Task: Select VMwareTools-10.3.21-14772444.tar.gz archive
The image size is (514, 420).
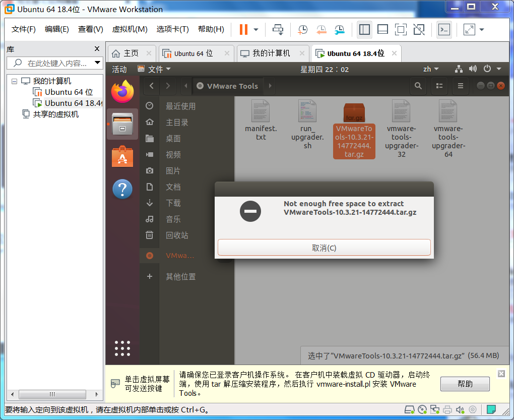Action: (354, 131)
